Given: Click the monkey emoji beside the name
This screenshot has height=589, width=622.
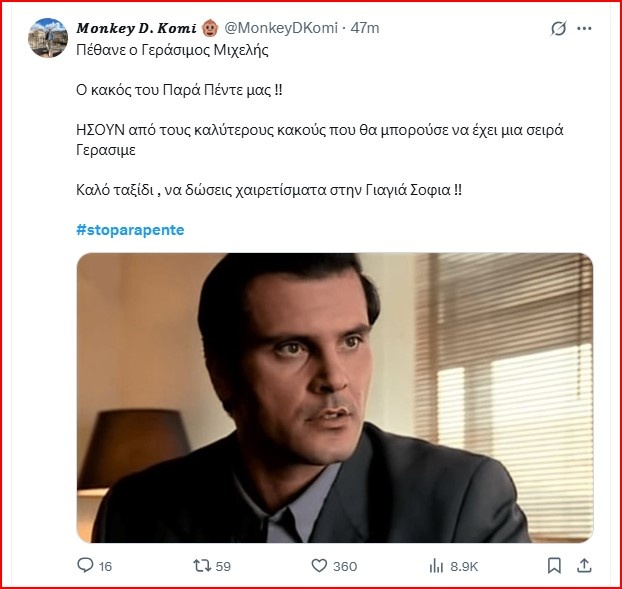Looking at the screenshot, I should [210, 28].
